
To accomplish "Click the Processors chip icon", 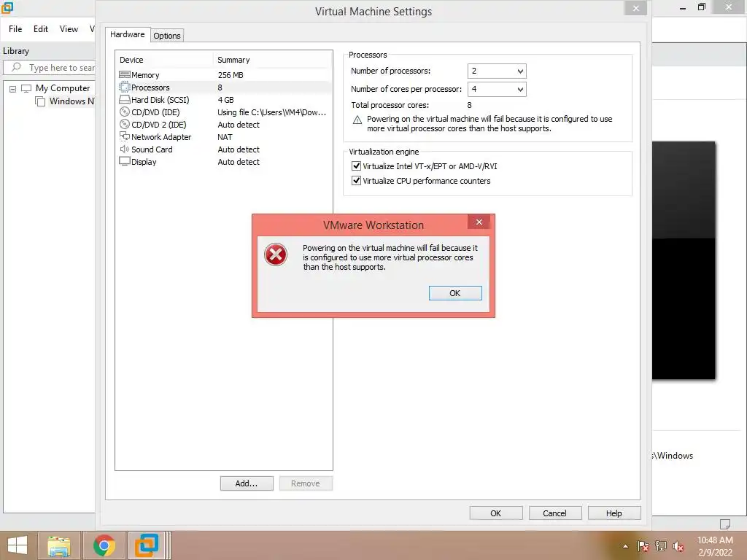I will point(124,87).
